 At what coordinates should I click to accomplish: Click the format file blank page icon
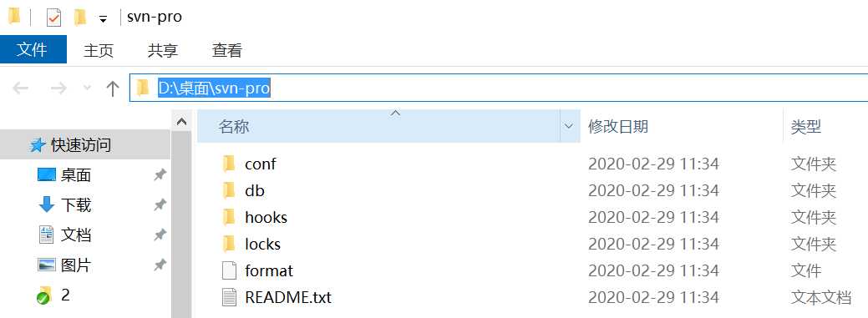pos(229,270)
